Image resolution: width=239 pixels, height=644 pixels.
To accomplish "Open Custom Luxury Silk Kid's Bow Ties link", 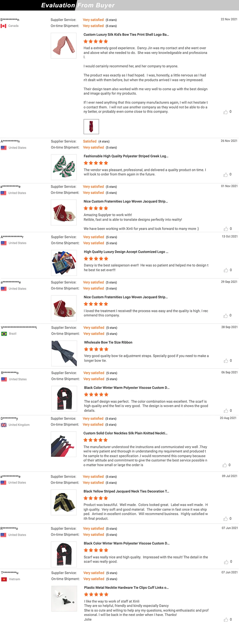I will point(126,34).
